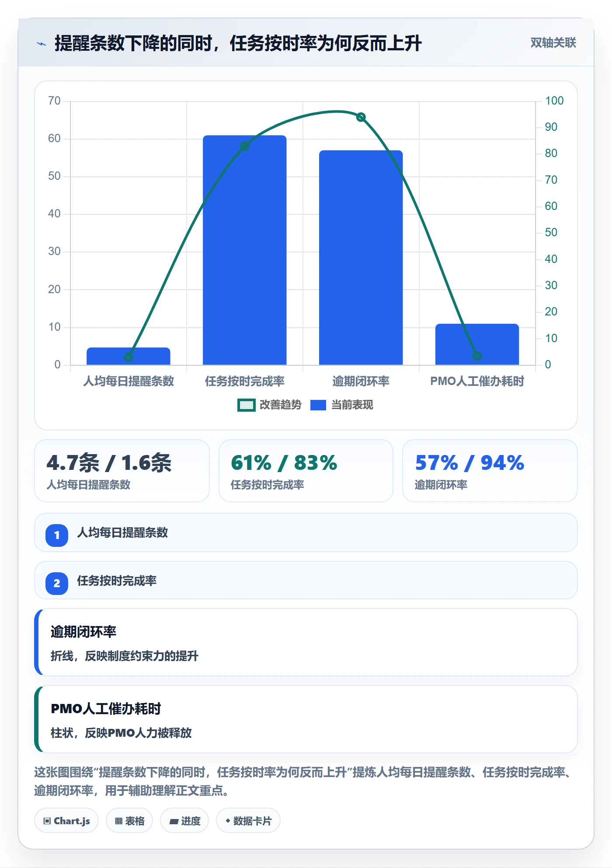This screenshot has width=612, height=868.
Task: Click the 61% / 83% stat card
Action: pyautogui.click(x=306, y=471)
